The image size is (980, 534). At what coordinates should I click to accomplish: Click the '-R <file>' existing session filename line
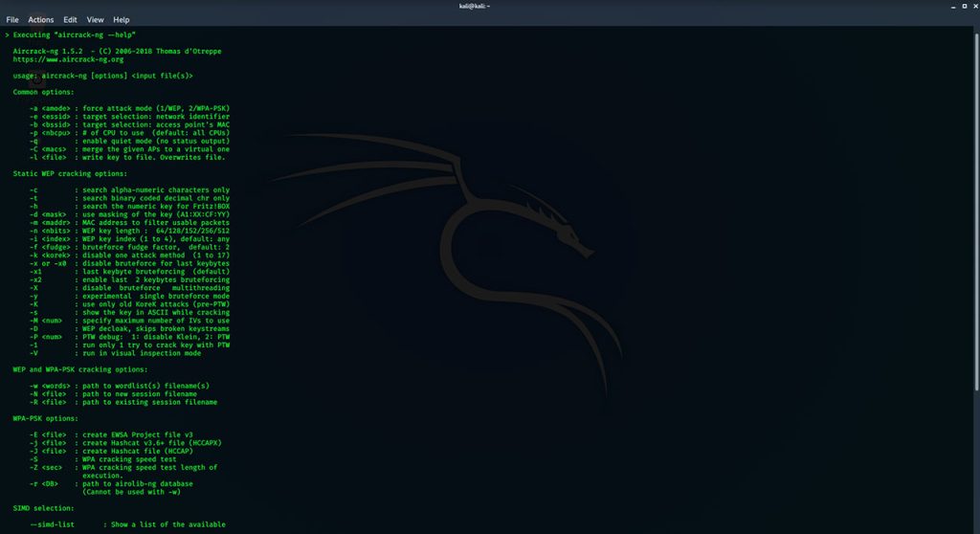[x=123, y=402]
